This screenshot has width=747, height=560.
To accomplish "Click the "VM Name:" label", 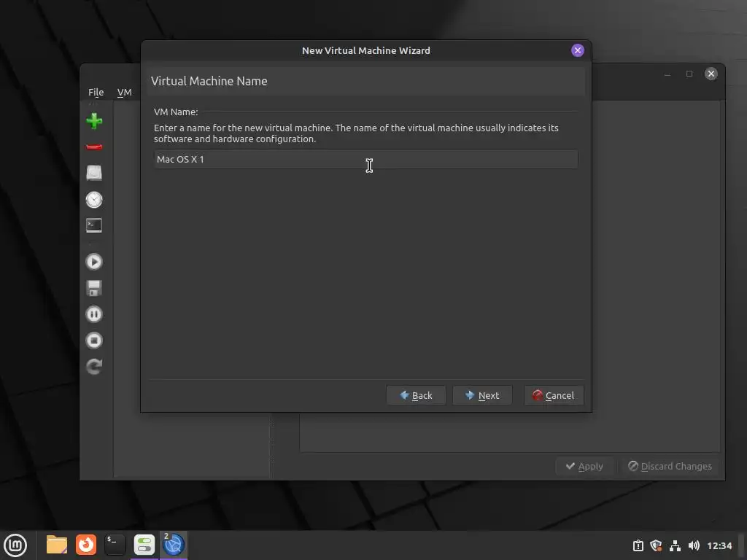I will 176,112.
